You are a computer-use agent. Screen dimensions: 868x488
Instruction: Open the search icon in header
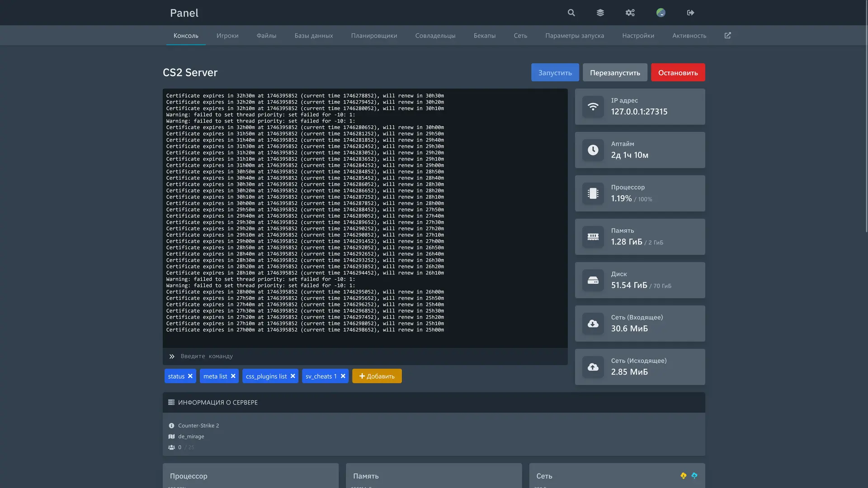(571, 13)
